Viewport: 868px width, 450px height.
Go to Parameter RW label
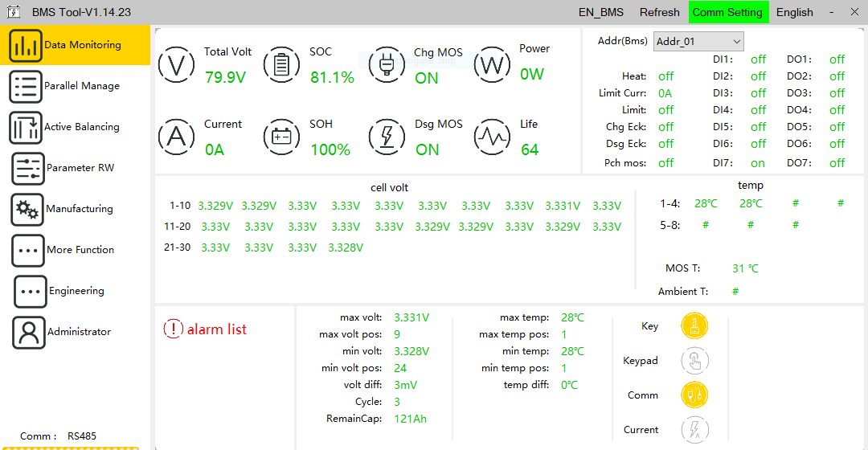click(80, 168)
